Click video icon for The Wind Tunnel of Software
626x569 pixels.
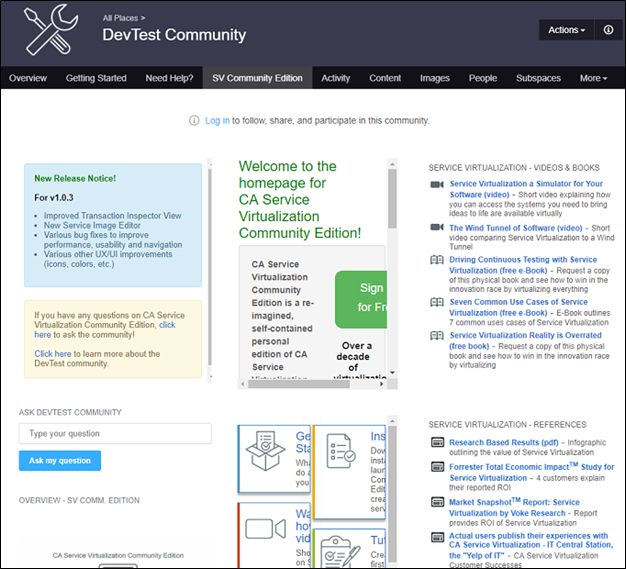coord(437,227)
